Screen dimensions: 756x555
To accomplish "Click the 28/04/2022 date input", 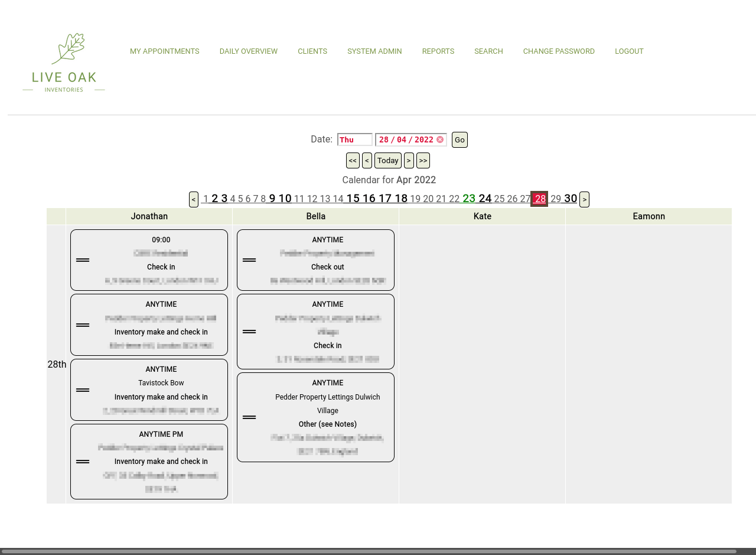I will pos(411,139).
